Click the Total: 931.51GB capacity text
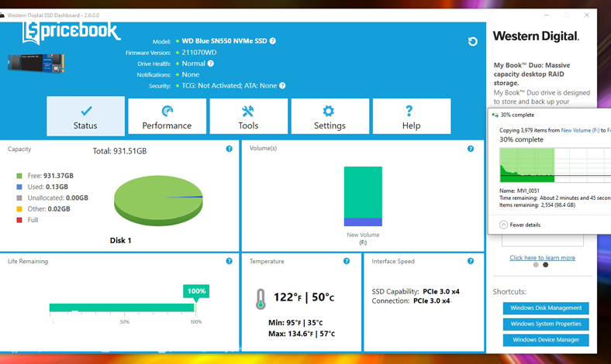611x364 pixels. 119,151
